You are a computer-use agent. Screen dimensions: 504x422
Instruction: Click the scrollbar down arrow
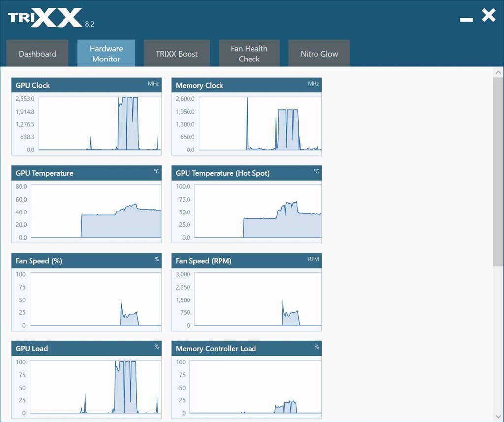498,416
